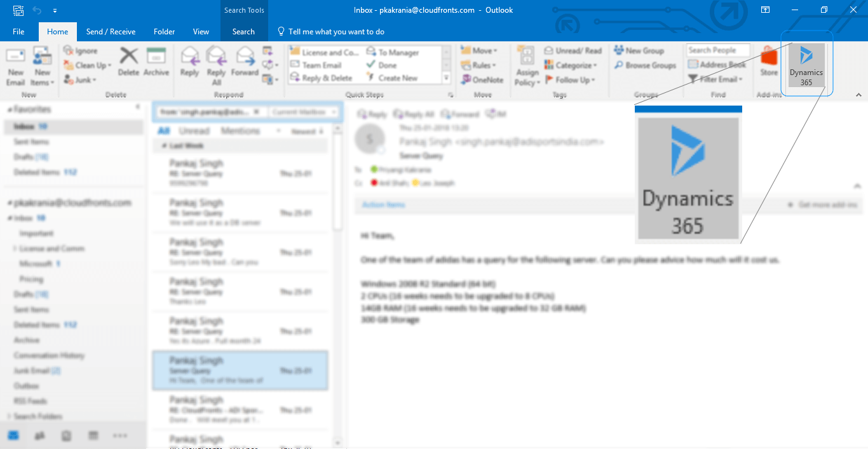
Task: Open Conversation History folder
Action: coord(49,356)
